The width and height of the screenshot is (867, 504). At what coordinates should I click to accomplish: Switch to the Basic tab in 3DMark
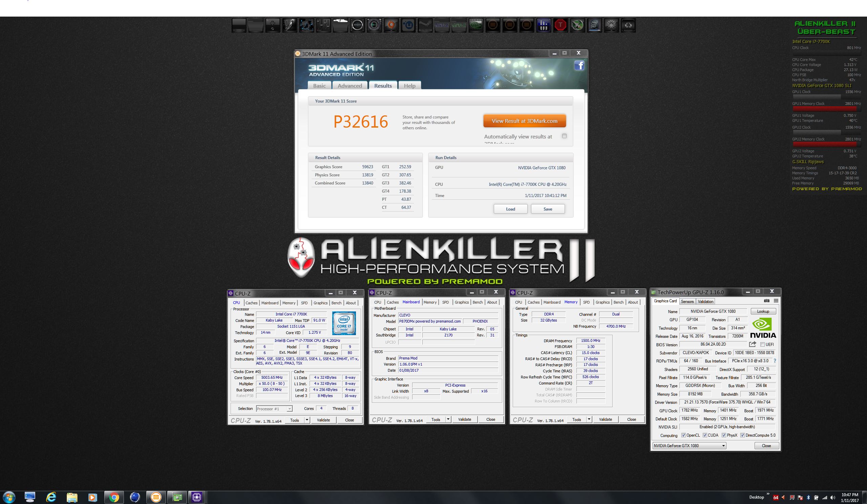coord(319,86)
